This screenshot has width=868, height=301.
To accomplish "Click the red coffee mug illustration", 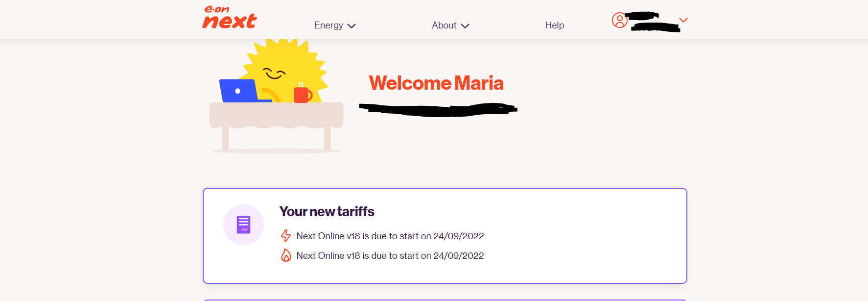I will pyautogui.click(x=302, y=94).
